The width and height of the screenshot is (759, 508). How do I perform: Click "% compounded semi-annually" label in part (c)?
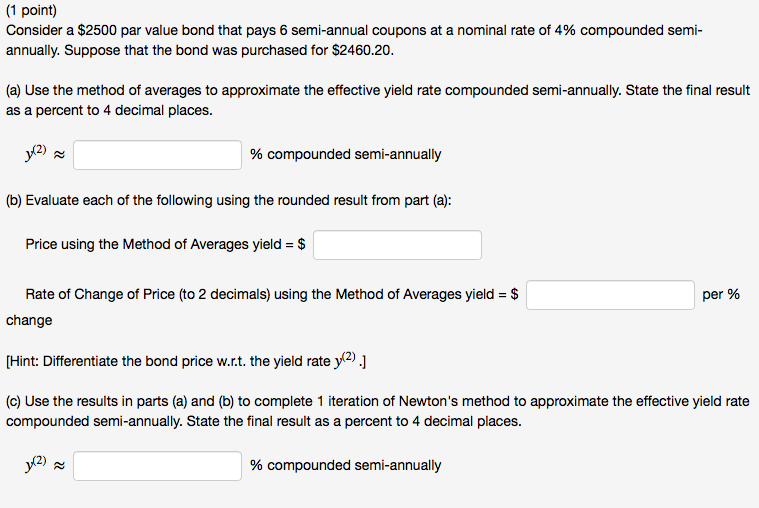click(x=345, y=466)
